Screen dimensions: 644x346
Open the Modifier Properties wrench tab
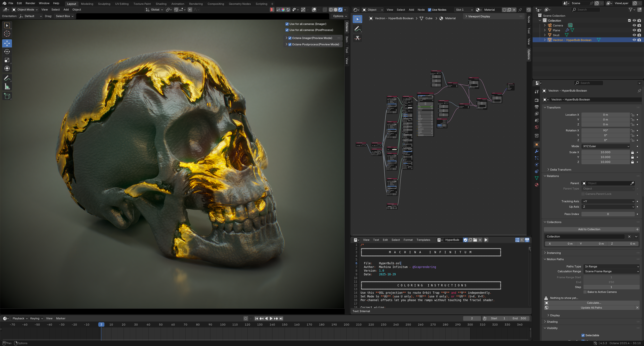coord(537,151)
